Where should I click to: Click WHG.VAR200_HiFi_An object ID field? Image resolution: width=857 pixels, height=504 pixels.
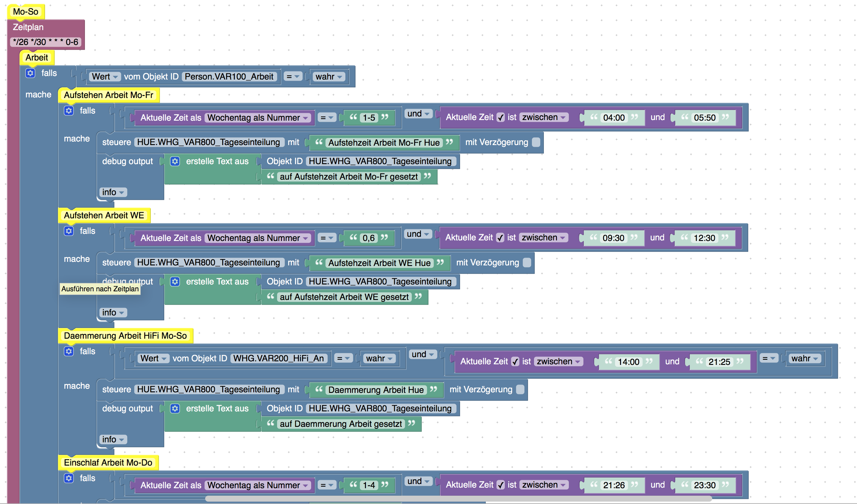coord(278,358)
